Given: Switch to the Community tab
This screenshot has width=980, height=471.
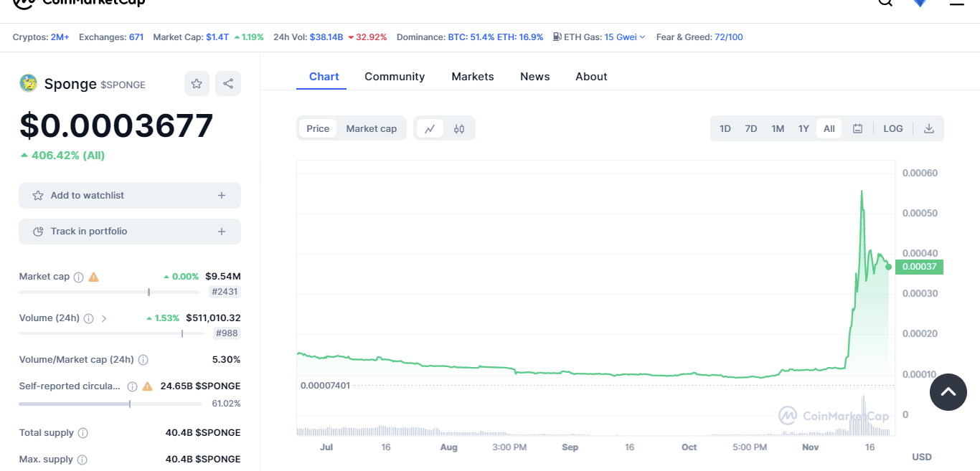Looking at the screenshot, I should tap(395, 77).
